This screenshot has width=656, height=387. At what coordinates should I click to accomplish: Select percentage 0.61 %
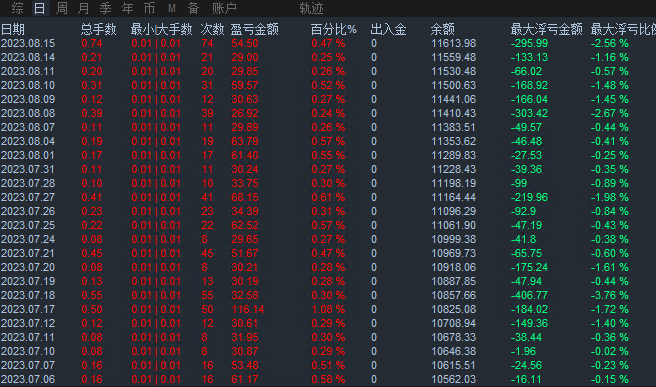click(x=328, y=197)
